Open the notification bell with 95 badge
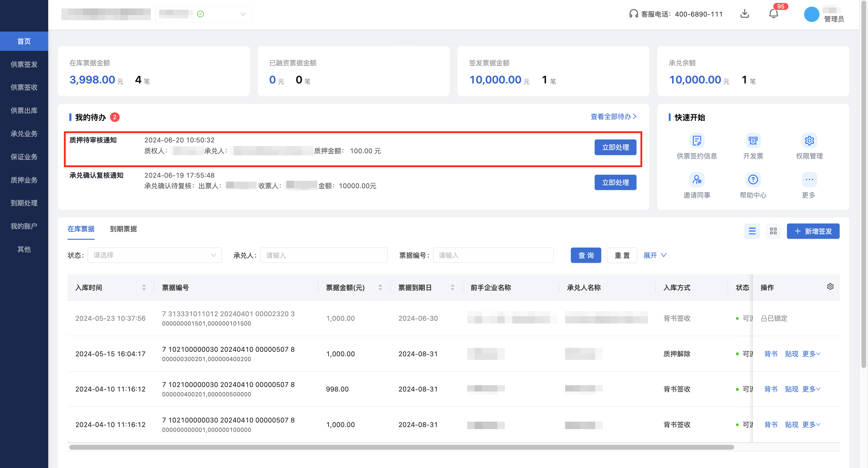868x468 pixels. 773,14
